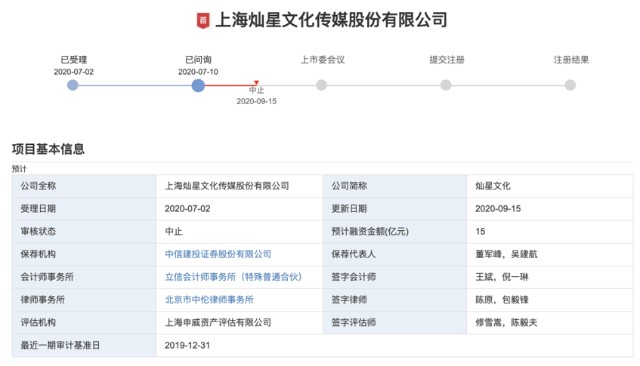Click the 签字评估师 label cell
The width and height of the screenshot is (640, 366).
(x=395, y=323)
